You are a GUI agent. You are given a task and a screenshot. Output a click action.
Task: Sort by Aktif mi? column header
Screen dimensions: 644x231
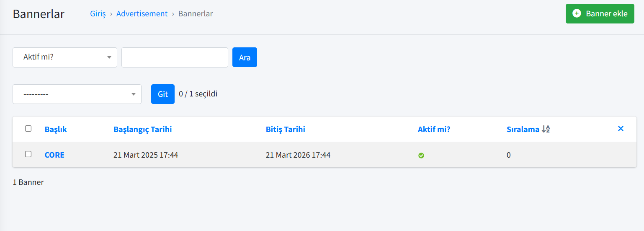click(434, 129)
